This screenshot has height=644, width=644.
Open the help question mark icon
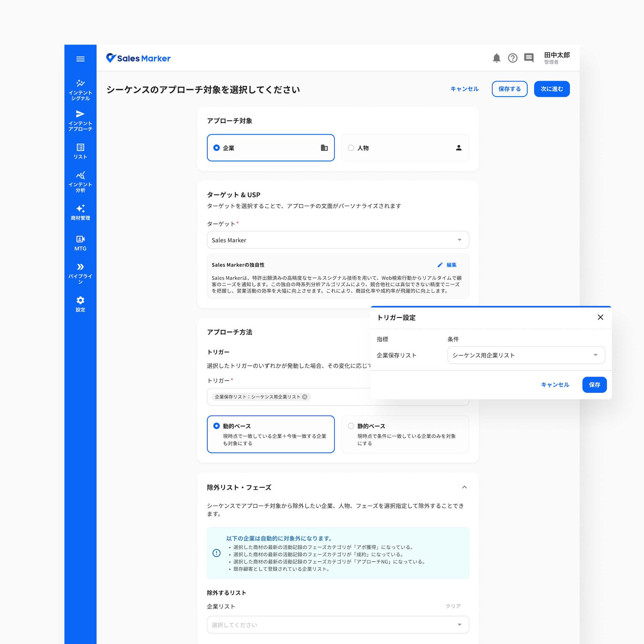click(513, 58)
